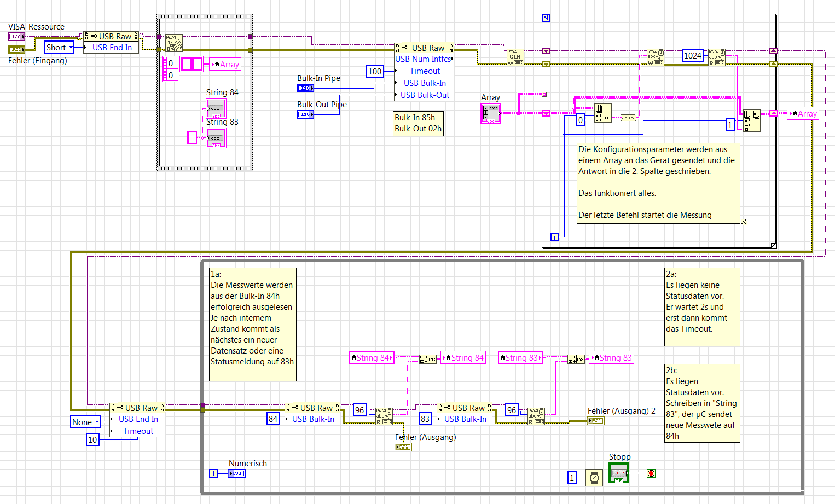Image resolution: width=835 pixels, height=504 pixels.
Task: Click the Replace Array Subset function icon
Action: pyautogui.click(x=752, y=120)
